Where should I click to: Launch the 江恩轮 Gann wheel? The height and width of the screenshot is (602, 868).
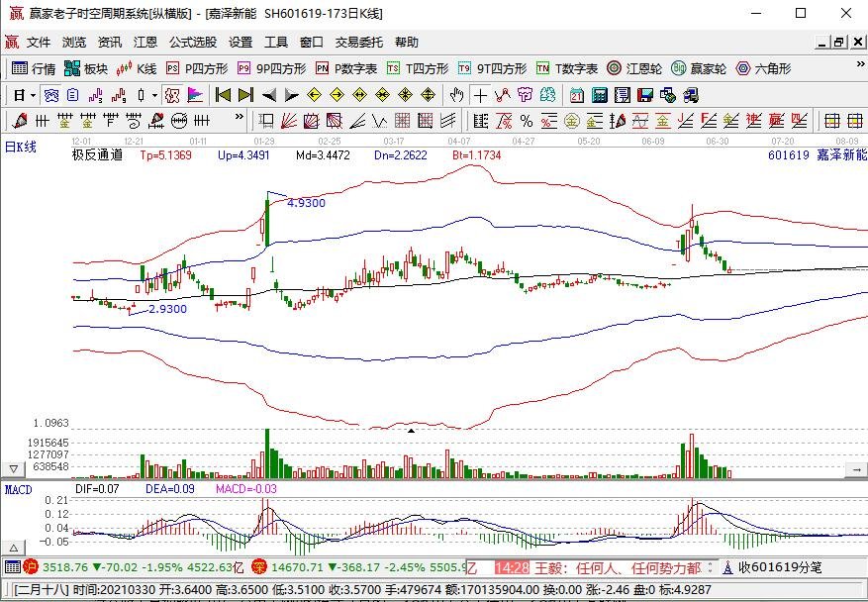tap(634, 68)
